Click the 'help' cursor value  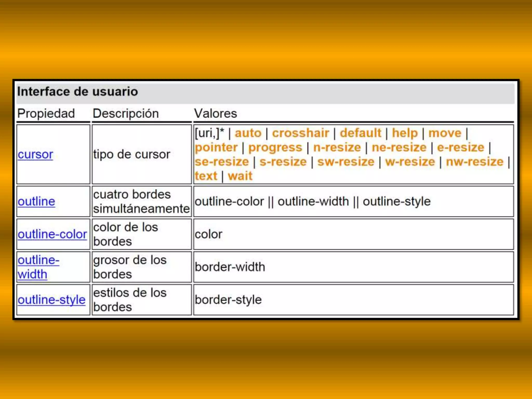(405, 134)
